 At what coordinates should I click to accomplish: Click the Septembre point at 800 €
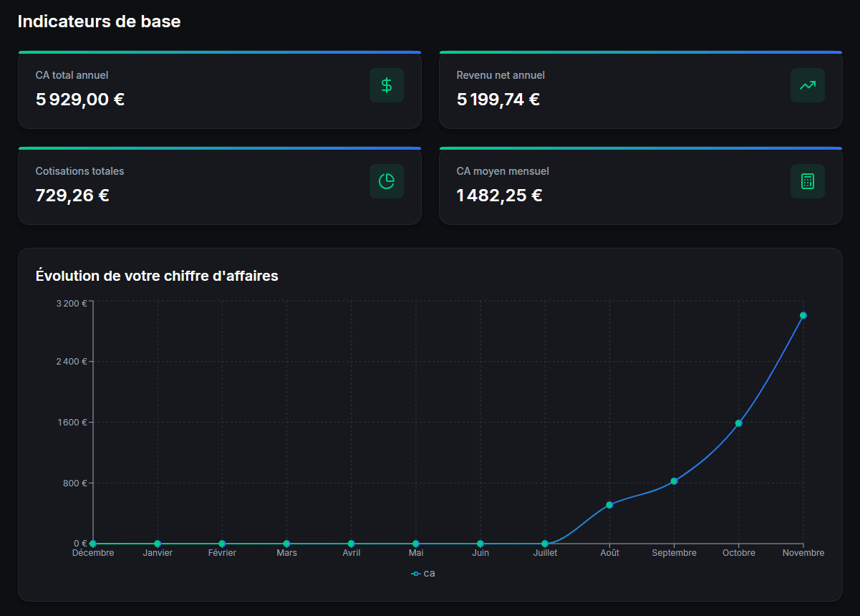tap(674, 481)
